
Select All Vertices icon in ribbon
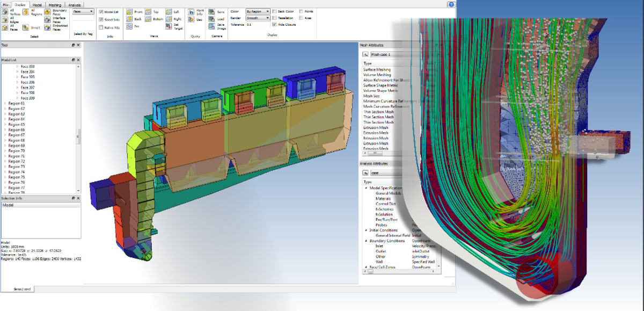5,12
